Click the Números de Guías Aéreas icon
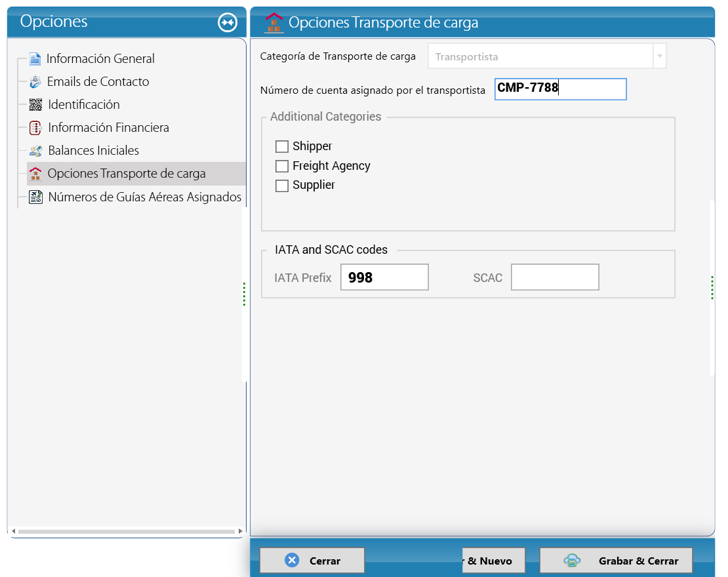Viewport: 728px width, 577px height. pos(36,197)
